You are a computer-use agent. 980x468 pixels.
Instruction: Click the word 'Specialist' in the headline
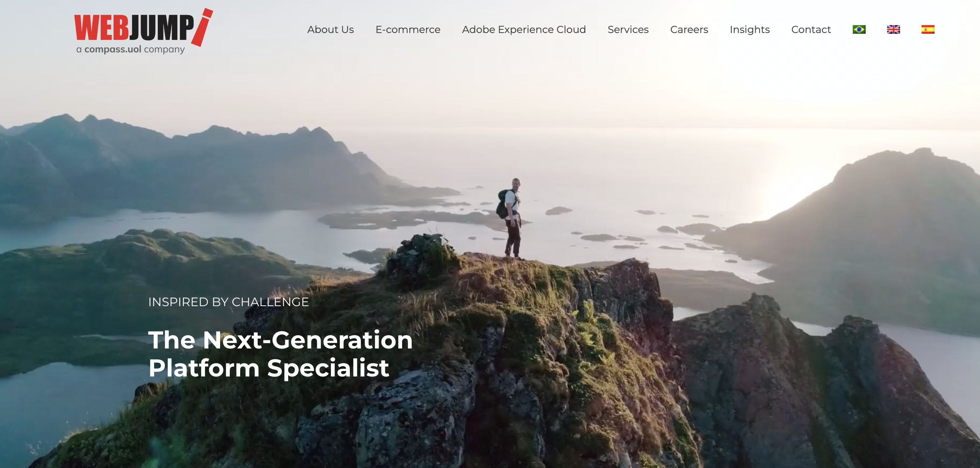click(328, 368)
